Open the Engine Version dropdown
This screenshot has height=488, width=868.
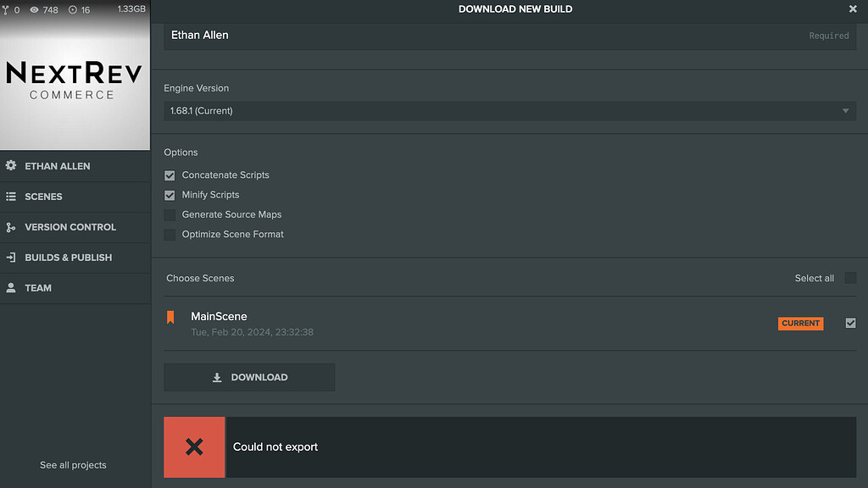coord(509,110)
